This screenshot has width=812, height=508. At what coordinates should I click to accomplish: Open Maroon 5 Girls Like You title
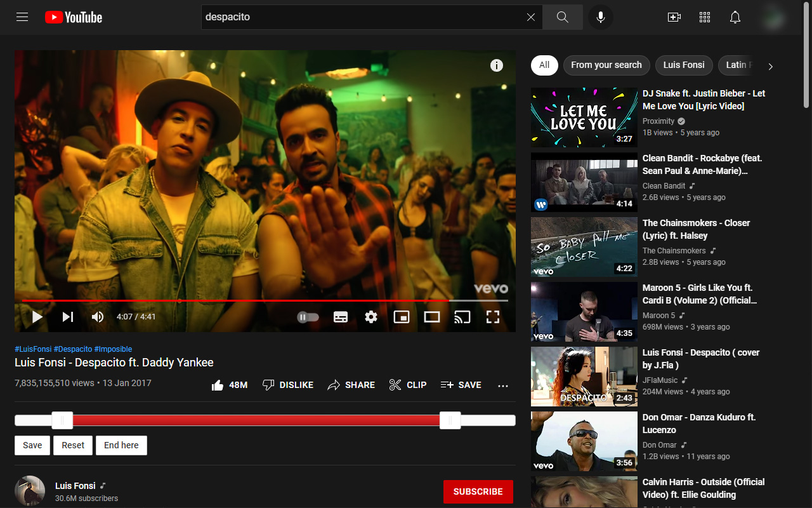coord(700,294)
